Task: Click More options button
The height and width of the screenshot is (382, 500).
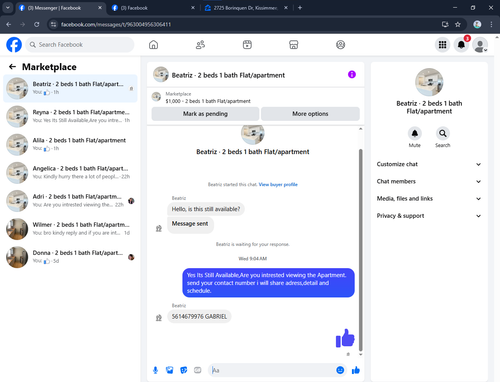Action: (310, 114)
